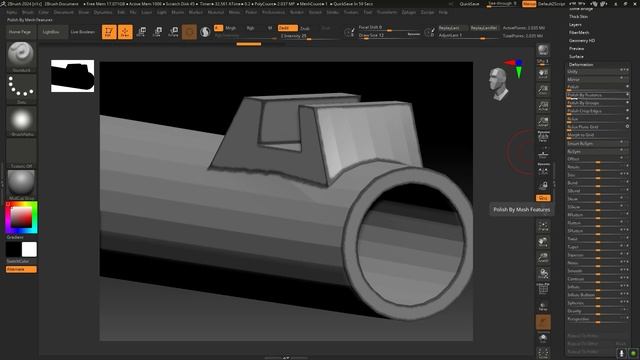Click the BPR render icon

(543, 50)
